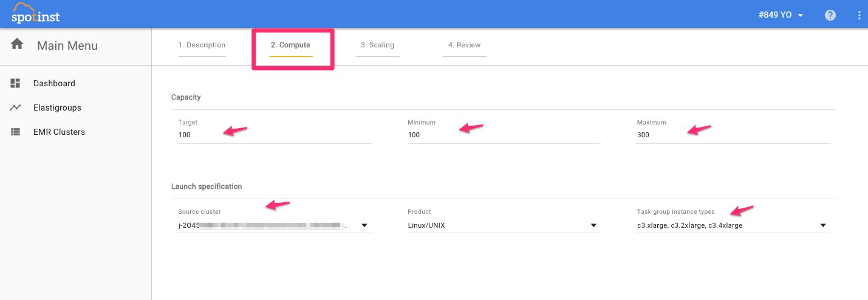This screenshot has height=300, width=868.
Task: Click the Maximum capacity input field
Action: pyautogui.click(x=733, y=135)
